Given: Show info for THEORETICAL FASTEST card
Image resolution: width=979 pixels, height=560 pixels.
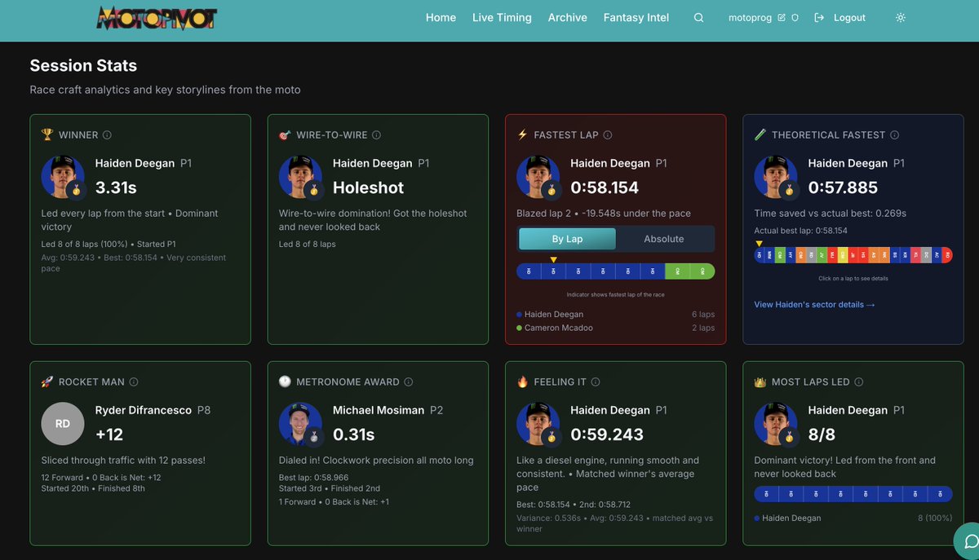Looking at the screenshot, I should click(894, 135).
